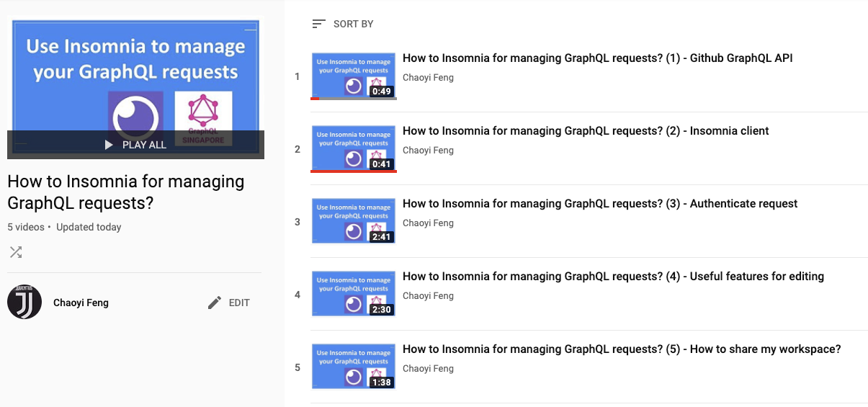
Task: Open video (2) Insomnia client title
Action: click(x=586, y=131)
